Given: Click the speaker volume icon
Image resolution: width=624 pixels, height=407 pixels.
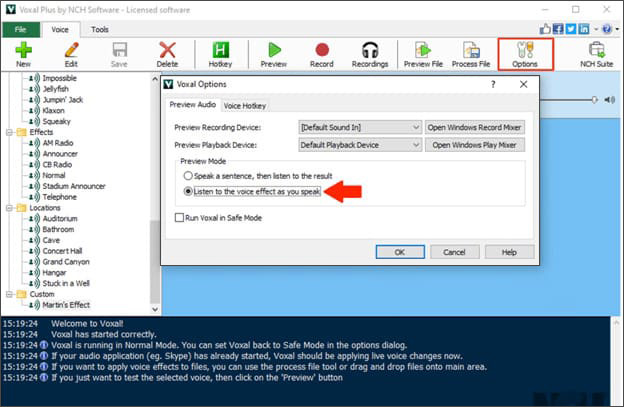Looking at the screenshot, I should tap(610, 100).
